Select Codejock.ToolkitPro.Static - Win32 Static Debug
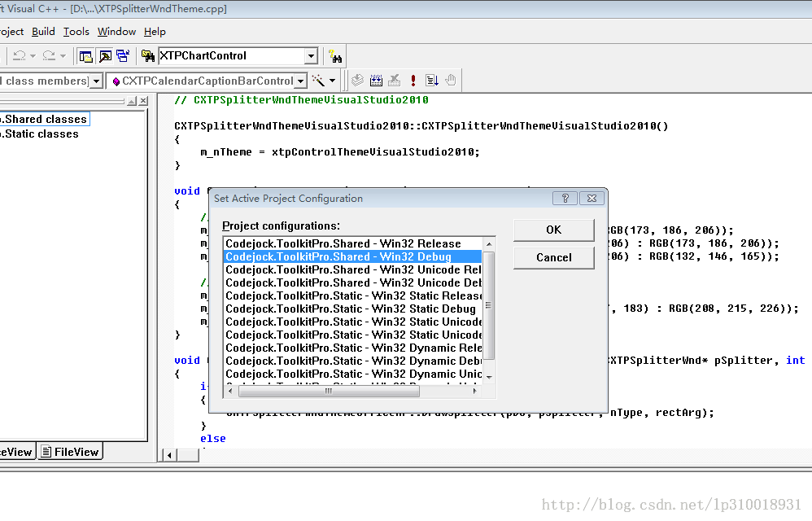This screenshot has width=812, height=521. [x=353, y=309]
